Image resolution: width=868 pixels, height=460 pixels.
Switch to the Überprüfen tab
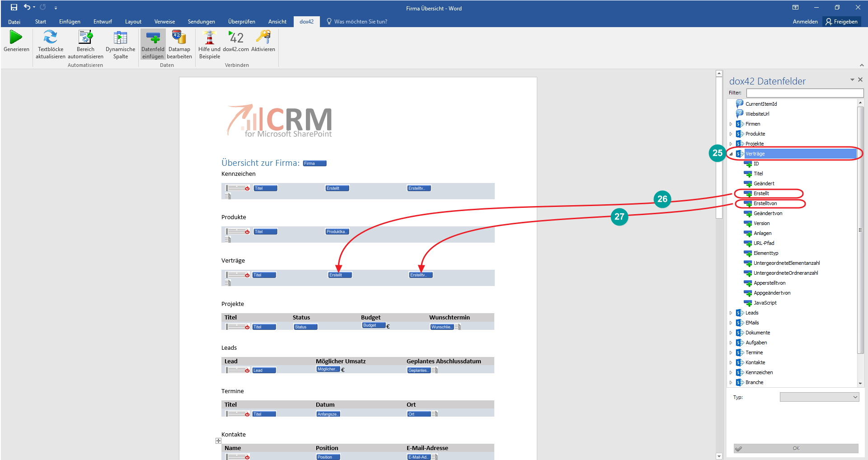(241, 22)
